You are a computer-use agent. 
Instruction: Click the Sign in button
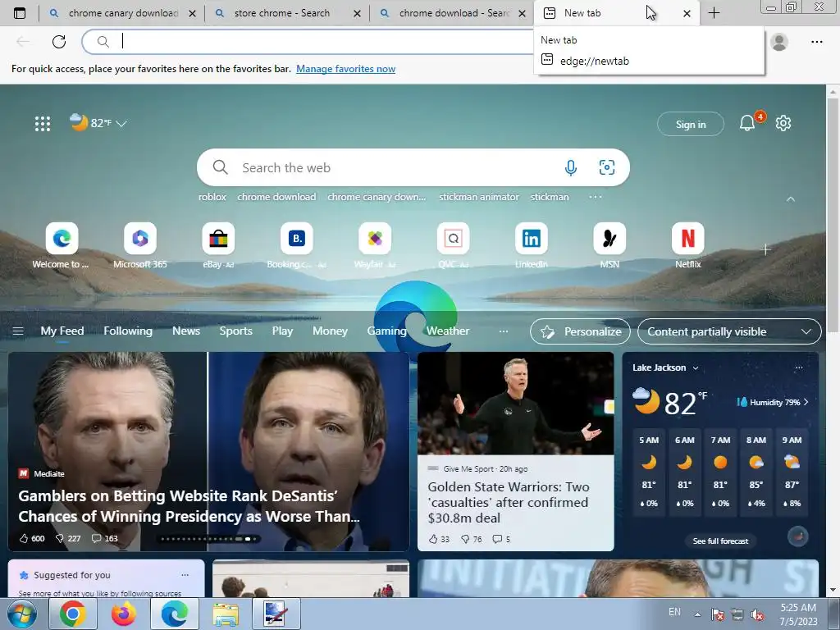click(x=691, y=125)
